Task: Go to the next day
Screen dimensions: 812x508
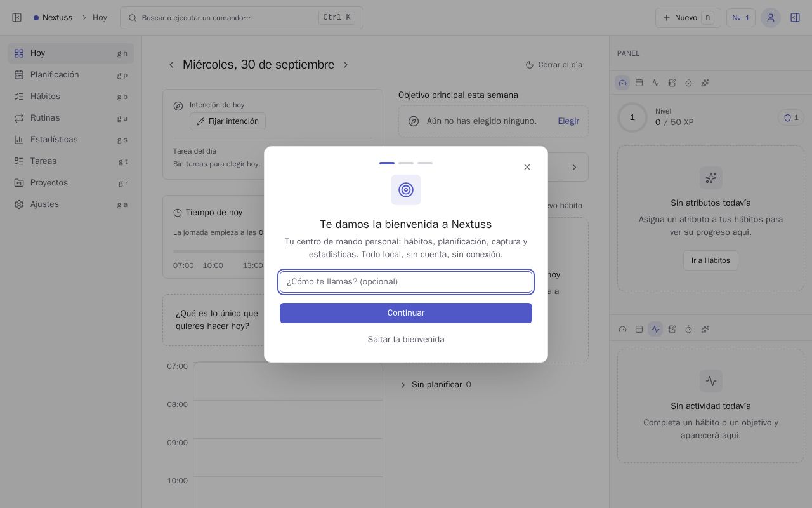Action: click(346, 65)
